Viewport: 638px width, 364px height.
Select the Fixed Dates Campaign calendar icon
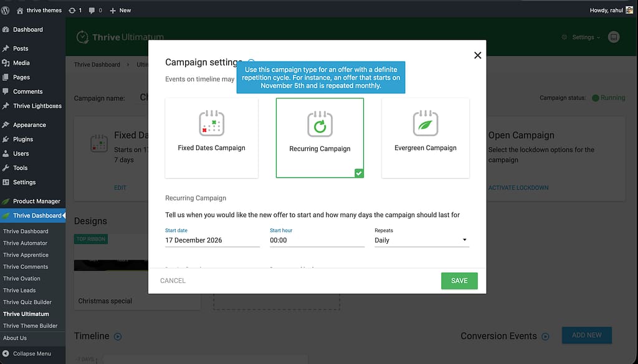(x=211, y=124)
